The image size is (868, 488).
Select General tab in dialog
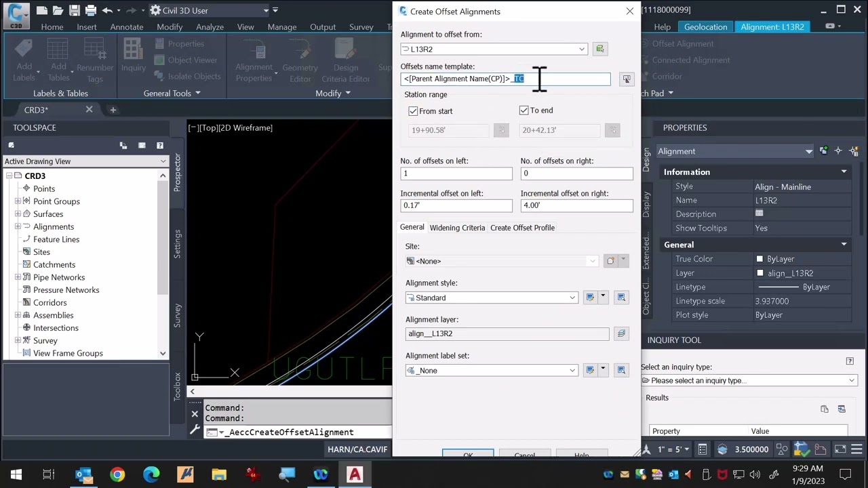tap(412, 227)
